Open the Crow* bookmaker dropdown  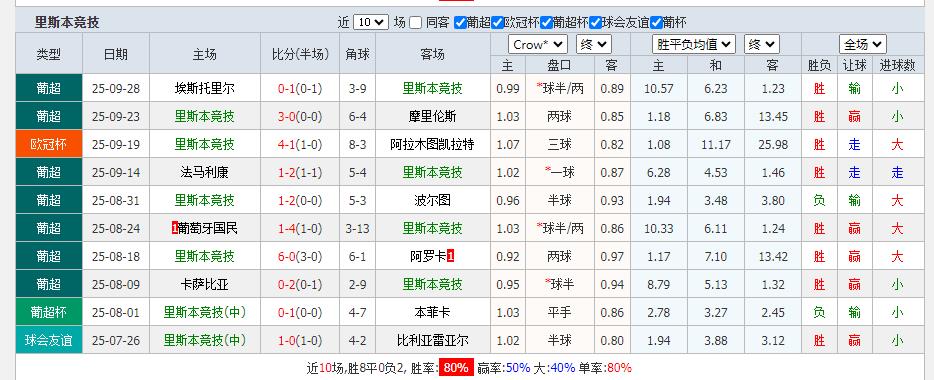(x=538, y=45)
